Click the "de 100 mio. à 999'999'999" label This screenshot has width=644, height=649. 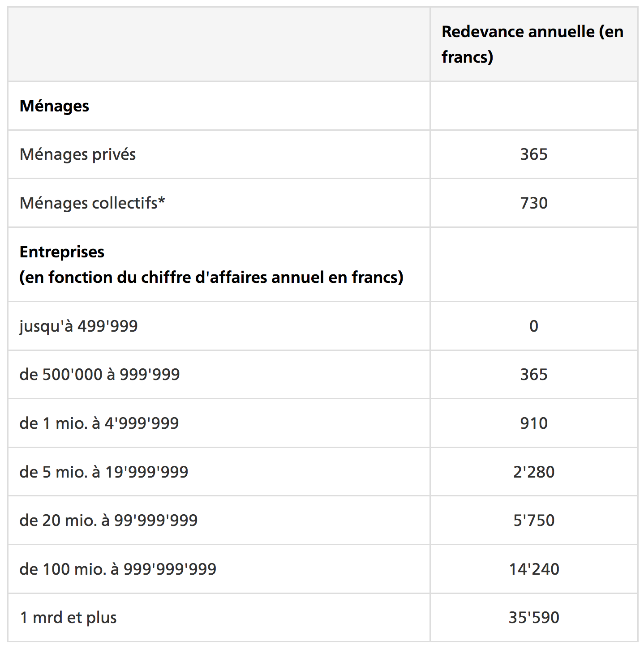[118, 569]
